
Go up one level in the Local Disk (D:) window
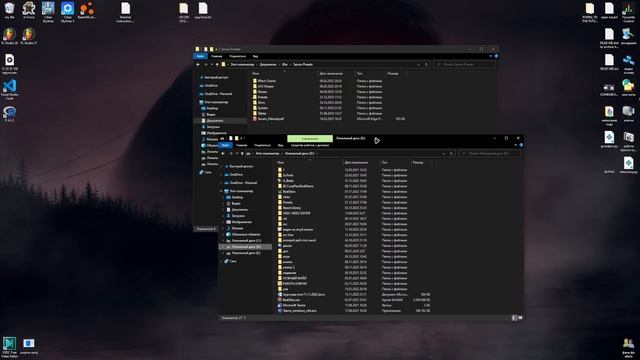[242, 153]
